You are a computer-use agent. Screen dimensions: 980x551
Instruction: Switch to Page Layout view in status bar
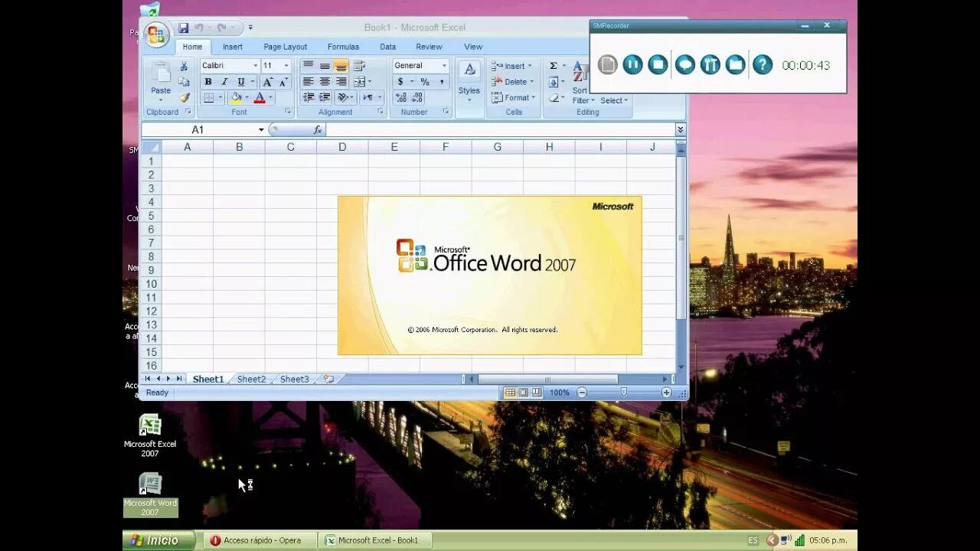tap(524, 393)
